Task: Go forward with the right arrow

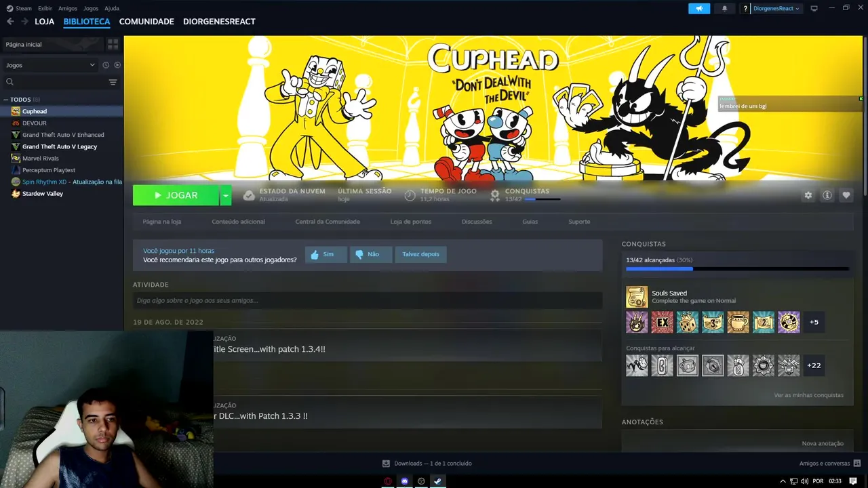Action: (x=24, y=22)
